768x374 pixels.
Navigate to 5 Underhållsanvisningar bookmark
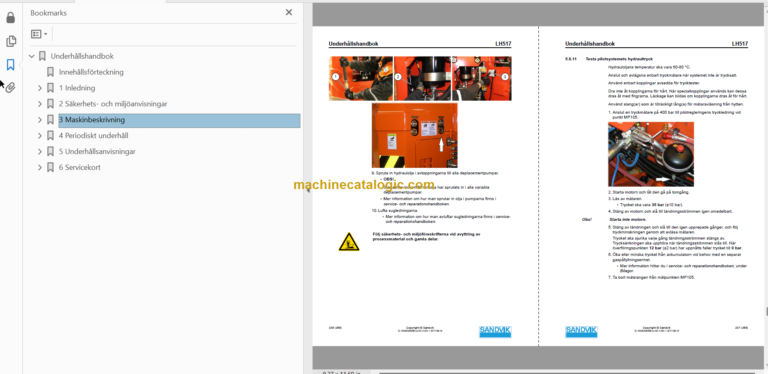tap(97, 152)
